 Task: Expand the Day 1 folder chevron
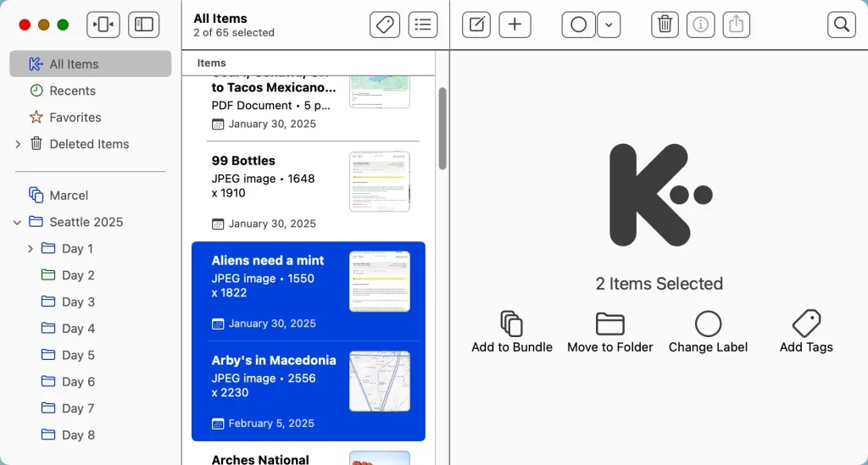click(31, 249)
